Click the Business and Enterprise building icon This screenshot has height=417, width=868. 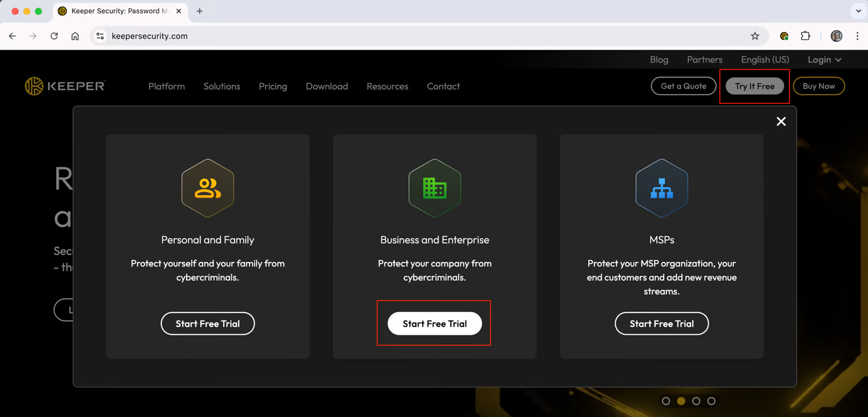[x=435, y=188]
